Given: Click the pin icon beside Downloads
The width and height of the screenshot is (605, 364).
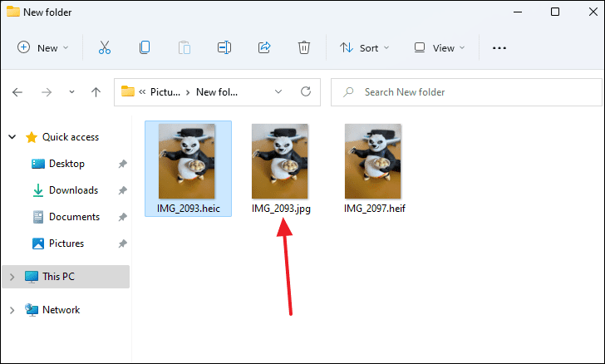Looking at the screenshot, I should click(x=123, y=190).
